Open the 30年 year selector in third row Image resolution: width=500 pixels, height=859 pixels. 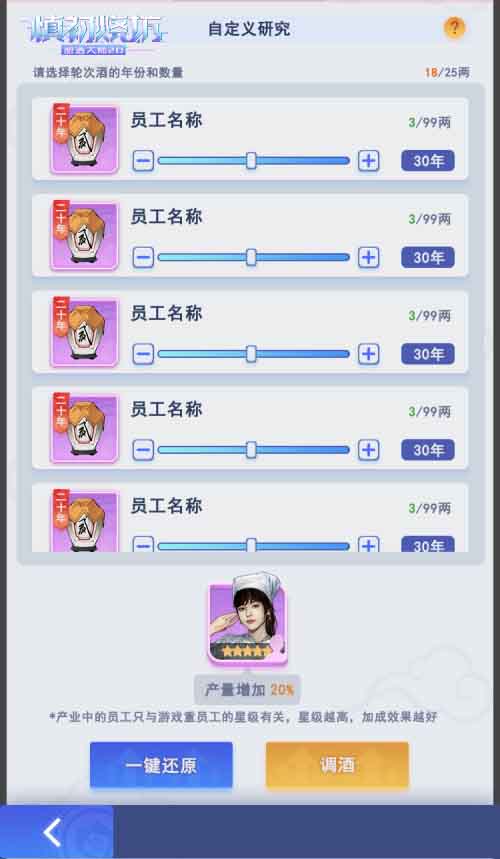pos(428,354)
